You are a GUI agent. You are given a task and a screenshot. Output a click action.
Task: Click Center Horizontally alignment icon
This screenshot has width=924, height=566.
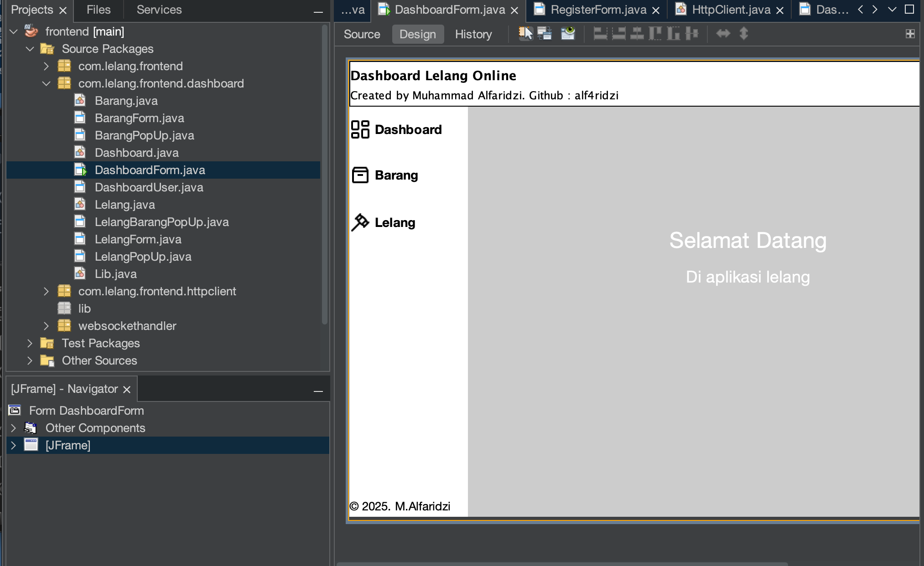(x=637, y=34)
